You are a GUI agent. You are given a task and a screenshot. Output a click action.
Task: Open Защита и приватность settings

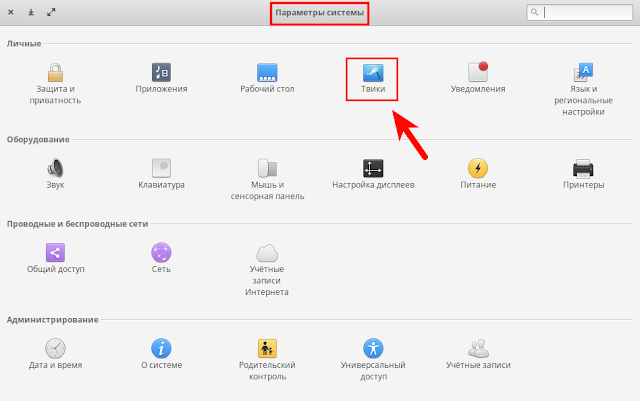(x=55, y=84)
